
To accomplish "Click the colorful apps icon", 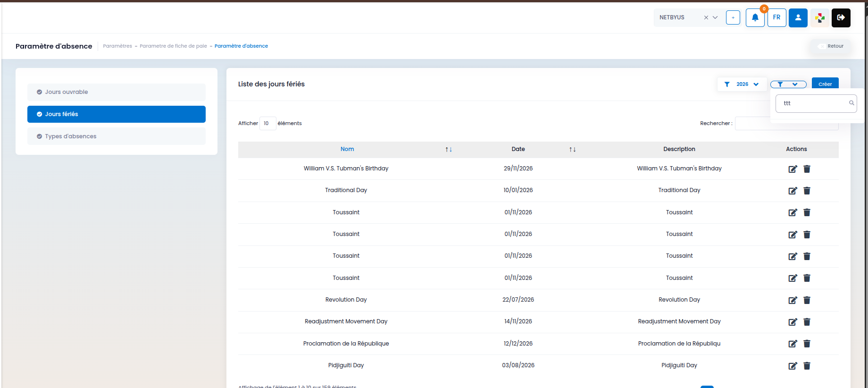I will coord(819,18).
